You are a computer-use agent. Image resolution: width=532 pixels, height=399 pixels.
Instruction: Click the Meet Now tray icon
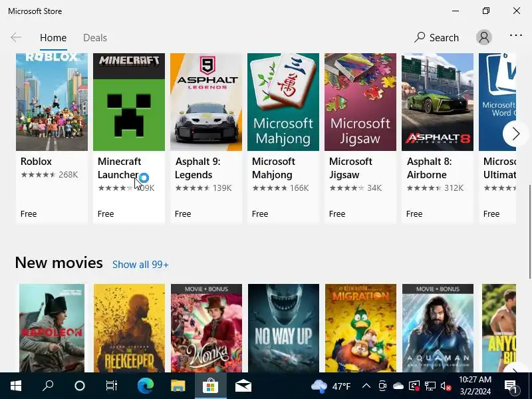382,386
